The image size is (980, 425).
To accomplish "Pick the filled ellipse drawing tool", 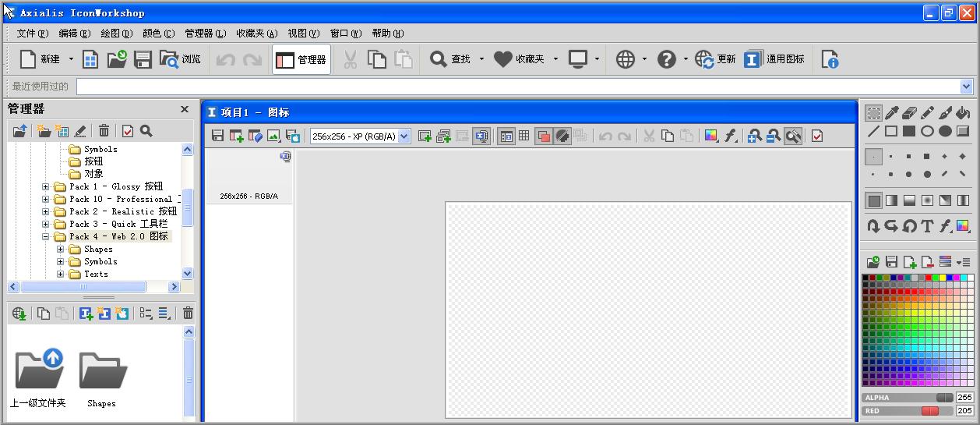I will [x=945, y=131].
